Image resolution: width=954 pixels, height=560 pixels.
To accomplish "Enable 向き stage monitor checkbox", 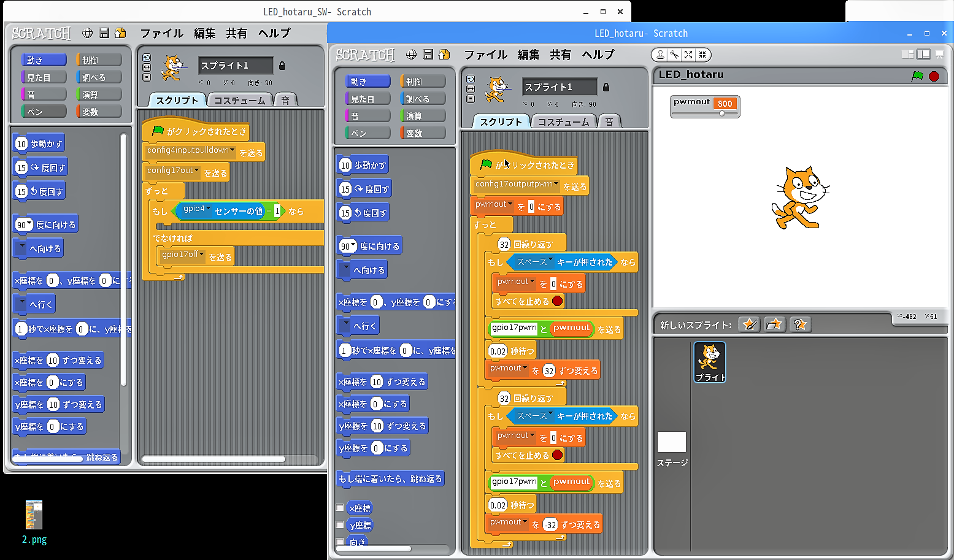I will point(340,542).
